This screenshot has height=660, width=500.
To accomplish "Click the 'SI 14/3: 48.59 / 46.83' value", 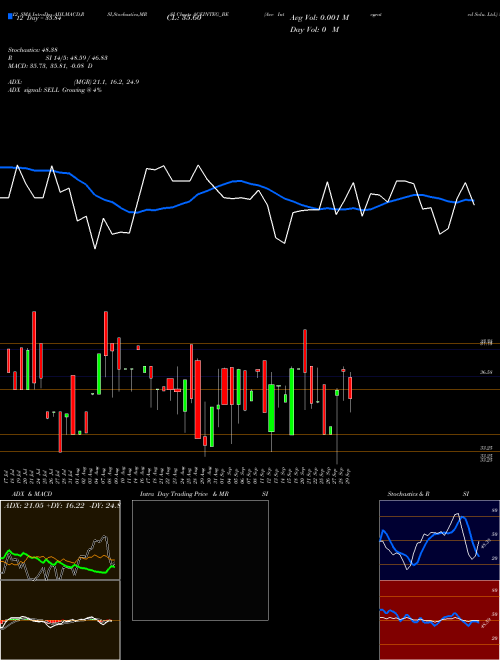I will [x=77, y=58].
